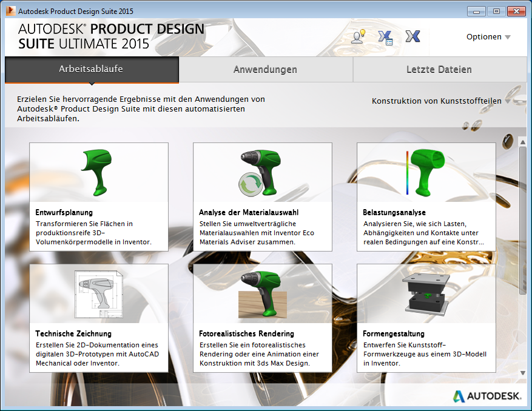
Task: Click the drill with recycle icon image
Action: [x=260, y=173]
